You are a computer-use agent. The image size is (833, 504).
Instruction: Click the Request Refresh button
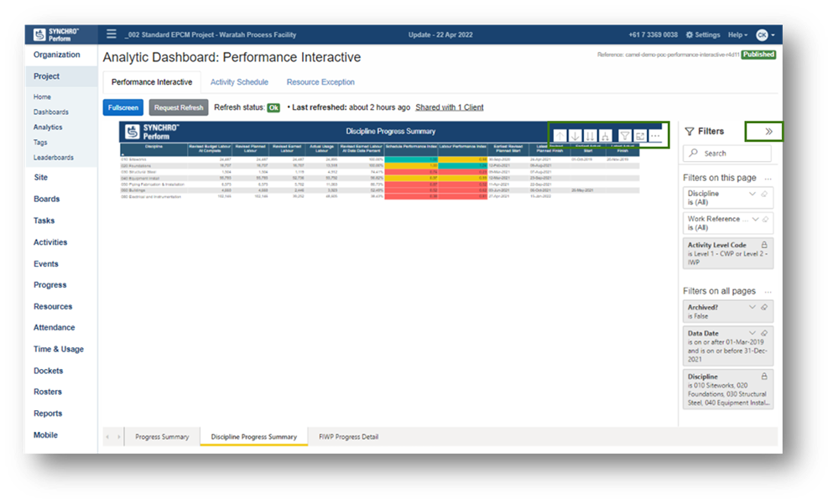tap(178, 107)
